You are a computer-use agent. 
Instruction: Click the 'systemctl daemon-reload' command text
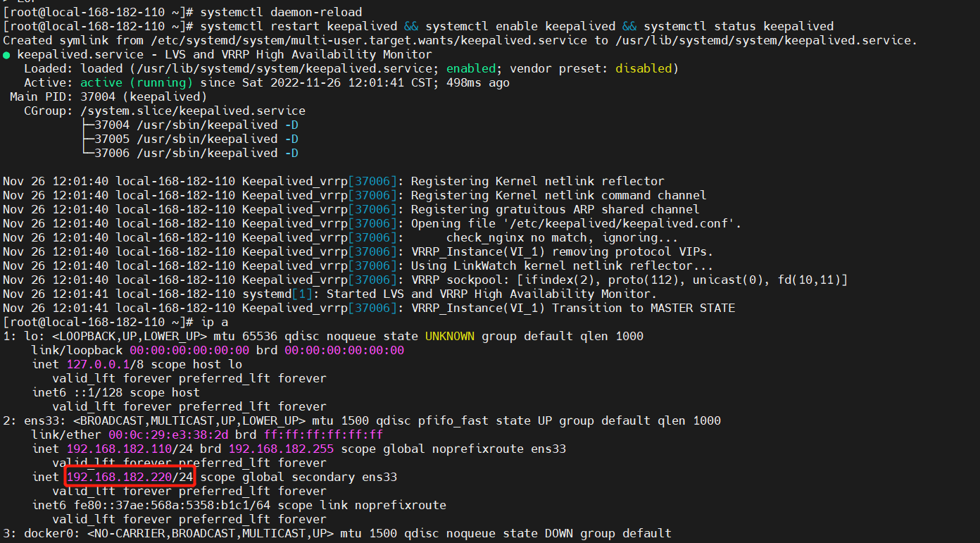pos(282,13)
